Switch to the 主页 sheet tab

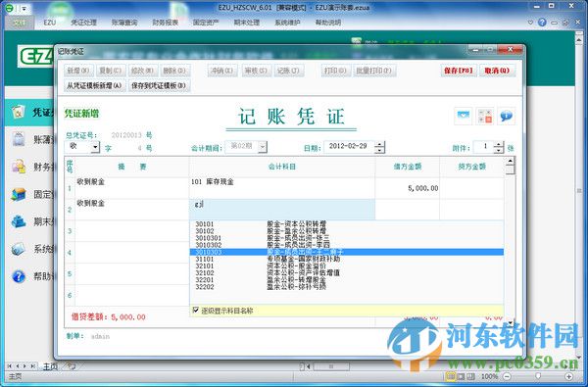50,366
